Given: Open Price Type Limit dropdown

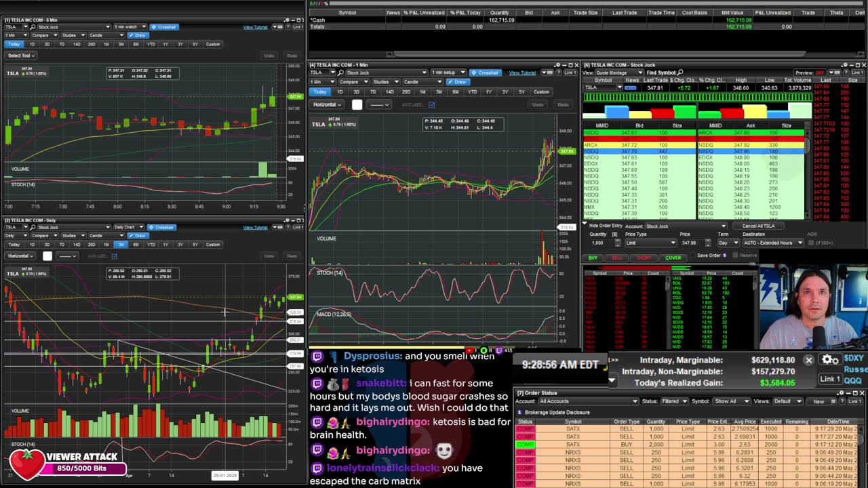Looking at the screenshot, I should tap(650, 243).
